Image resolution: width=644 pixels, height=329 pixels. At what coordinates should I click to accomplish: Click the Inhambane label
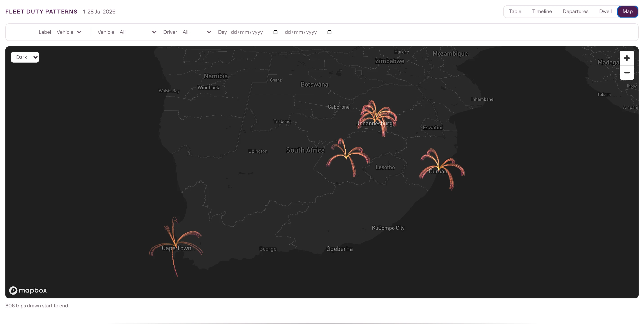coord(482,99)
